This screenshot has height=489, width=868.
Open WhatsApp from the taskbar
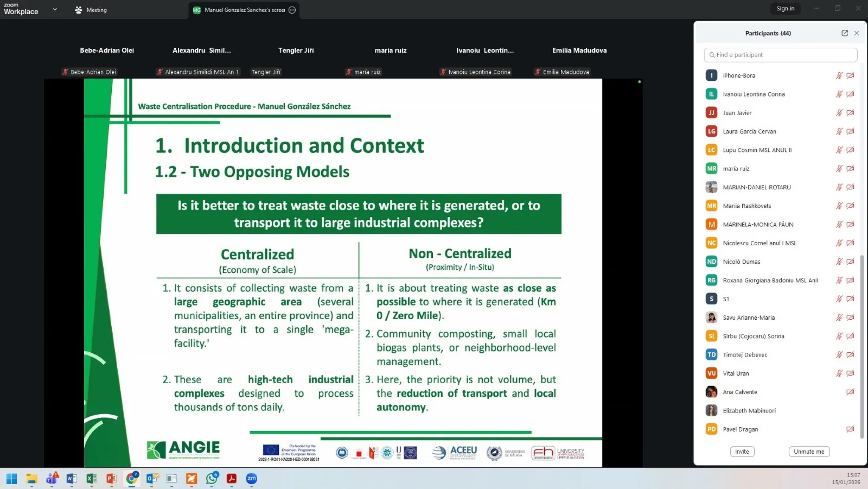click(212, 479)
